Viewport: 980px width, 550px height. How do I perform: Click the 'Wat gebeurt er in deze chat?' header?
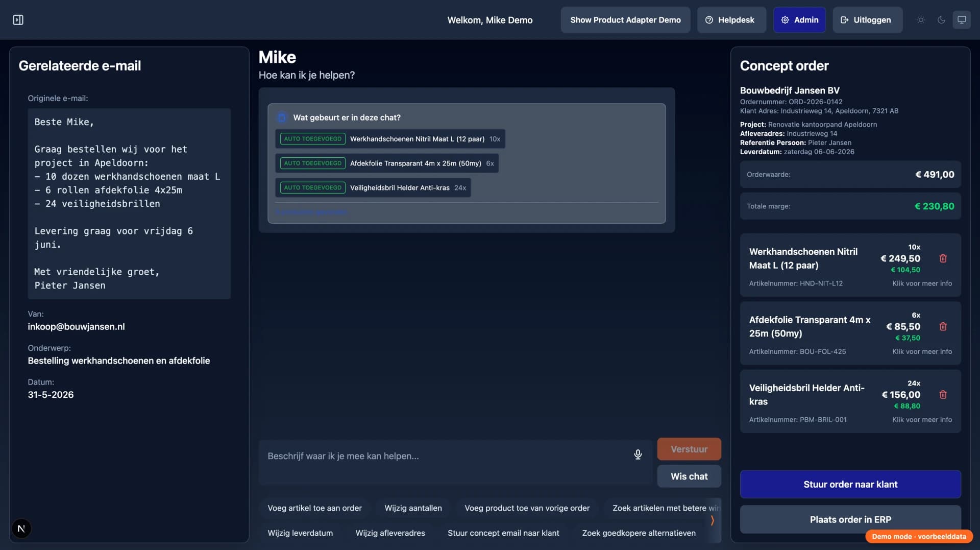pyautogui.click(x=347, y=117)
